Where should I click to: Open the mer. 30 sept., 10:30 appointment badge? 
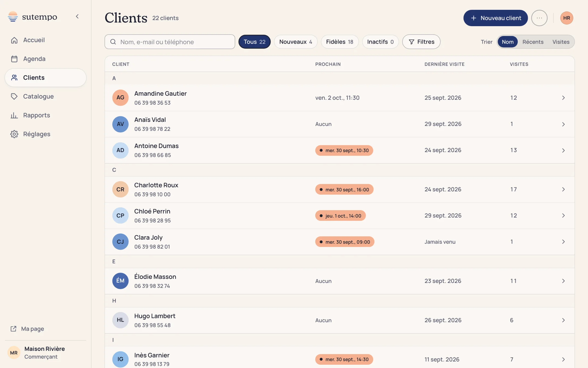pos(344,150)
